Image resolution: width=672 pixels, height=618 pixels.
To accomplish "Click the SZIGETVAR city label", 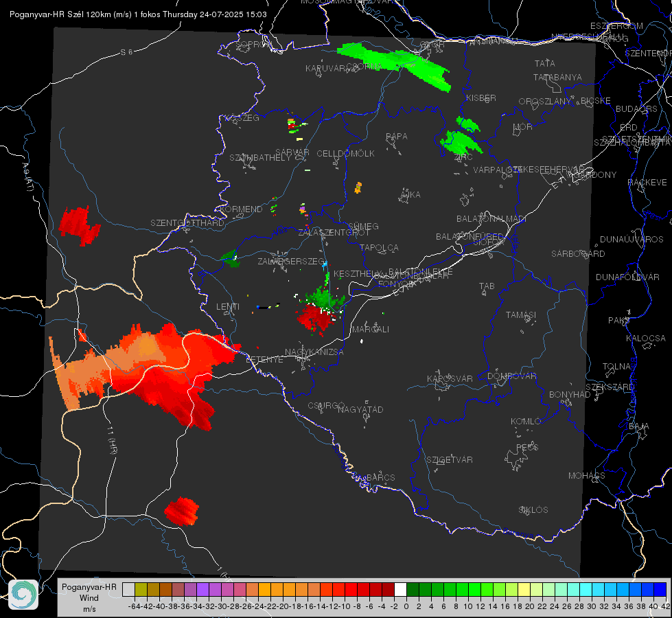I will [x=449, y=460].
